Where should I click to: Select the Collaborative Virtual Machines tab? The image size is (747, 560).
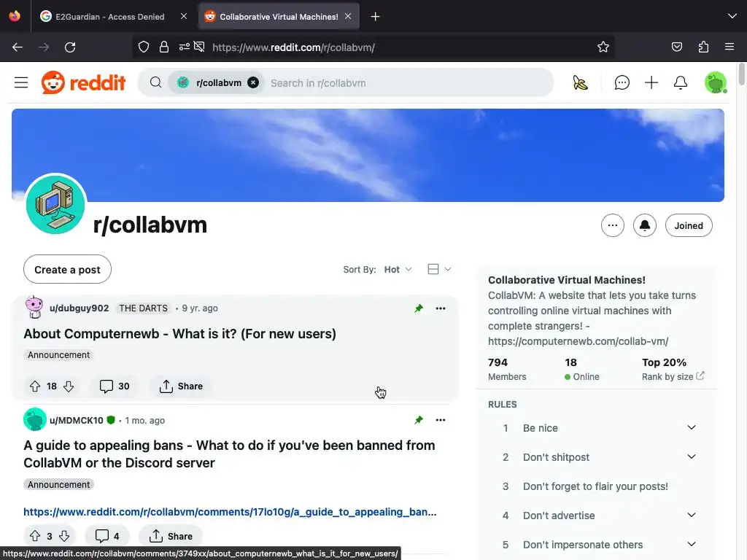coord(279,17)
